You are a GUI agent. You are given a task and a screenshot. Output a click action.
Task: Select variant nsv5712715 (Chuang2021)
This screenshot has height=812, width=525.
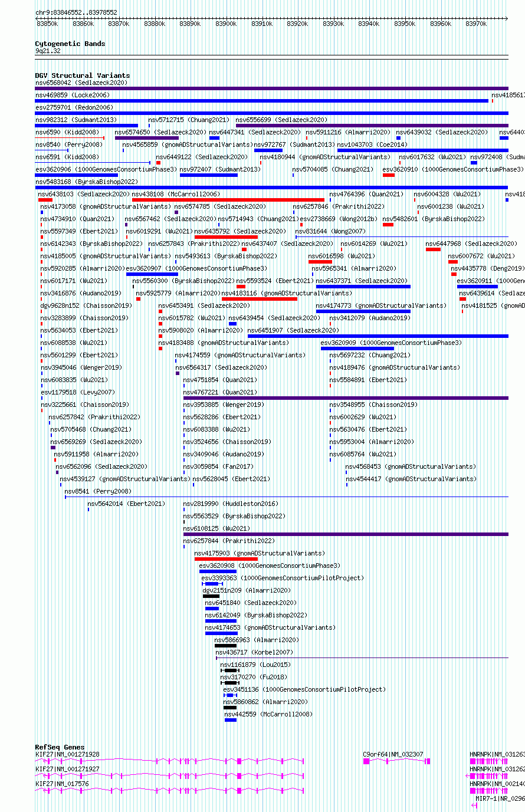(189, 120)
